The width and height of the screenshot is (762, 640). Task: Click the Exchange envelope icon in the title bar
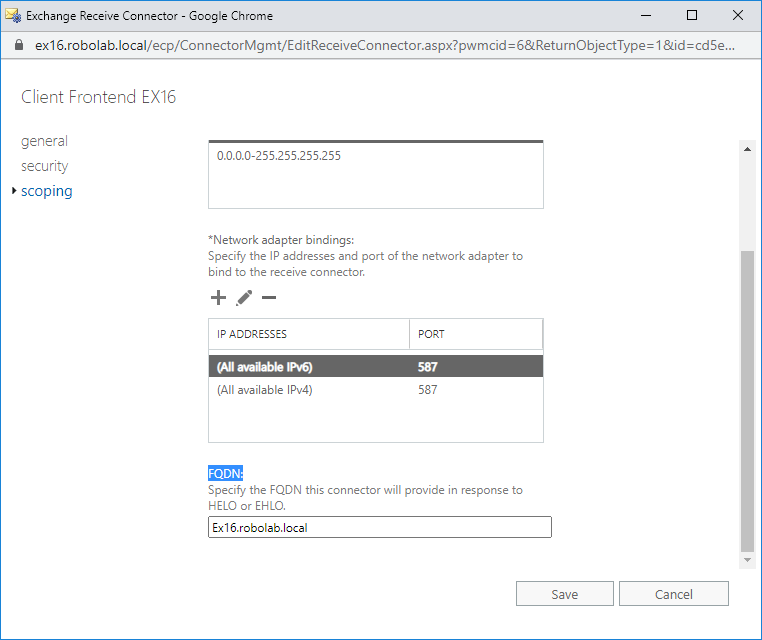point(13,16)
